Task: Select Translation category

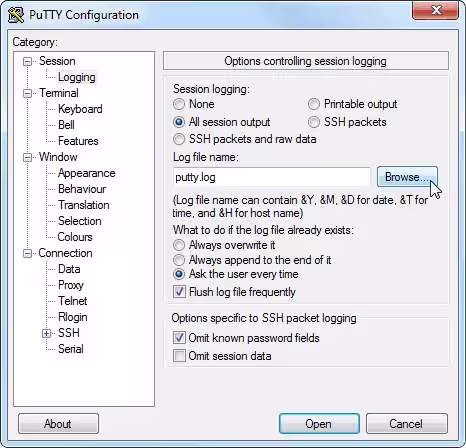Action: click(83, 205)
